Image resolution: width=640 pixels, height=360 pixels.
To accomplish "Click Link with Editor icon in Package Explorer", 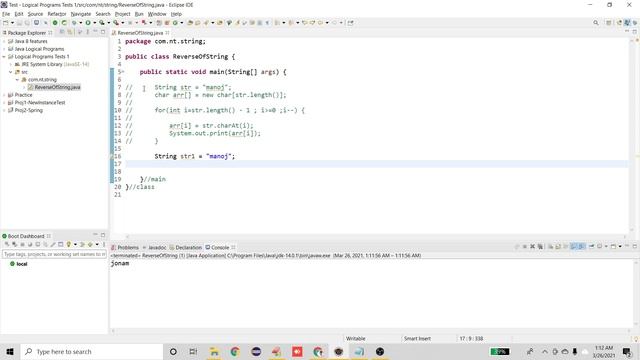I will tap(70, 32).
